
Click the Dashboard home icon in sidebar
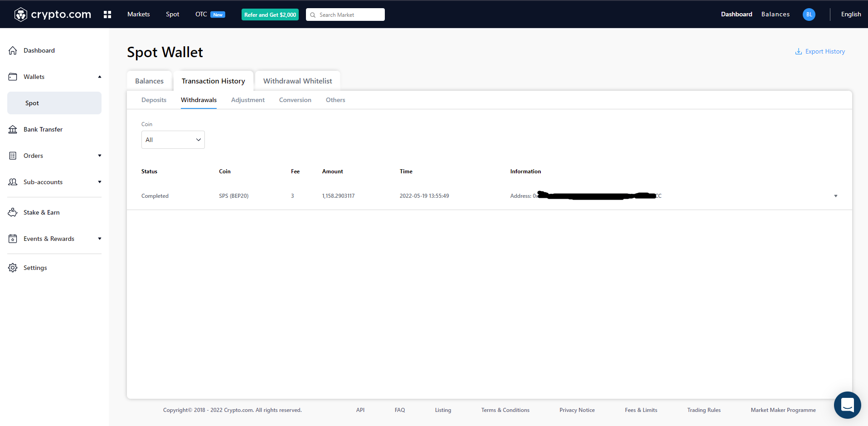tap(13, 50)
